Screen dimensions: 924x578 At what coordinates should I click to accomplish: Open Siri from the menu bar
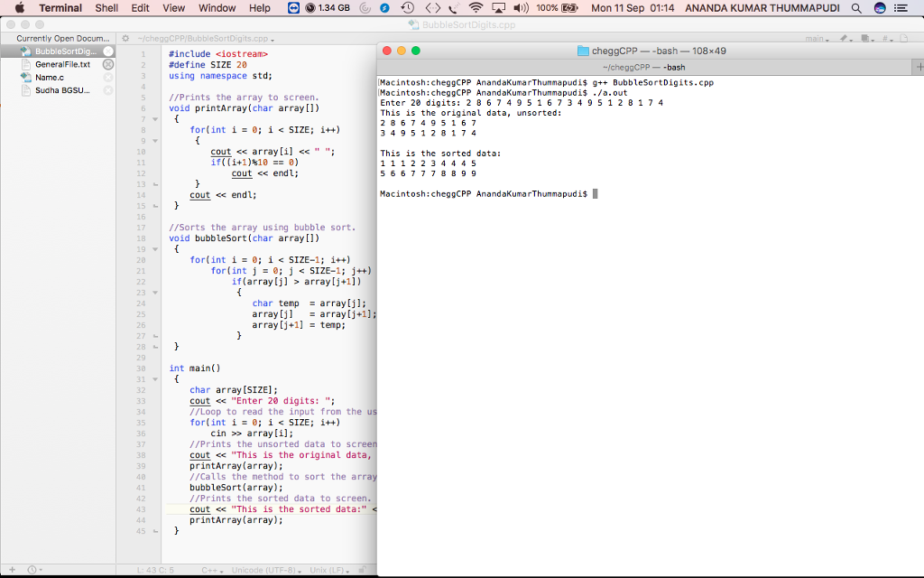click(x=880, y=7)
